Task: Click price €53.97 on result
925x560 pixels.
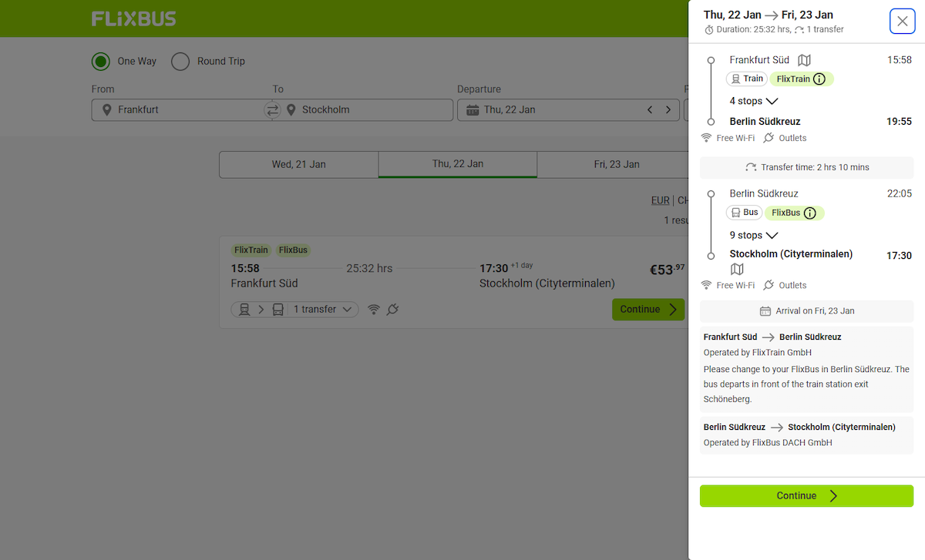Action: click(x=668, y=270)
